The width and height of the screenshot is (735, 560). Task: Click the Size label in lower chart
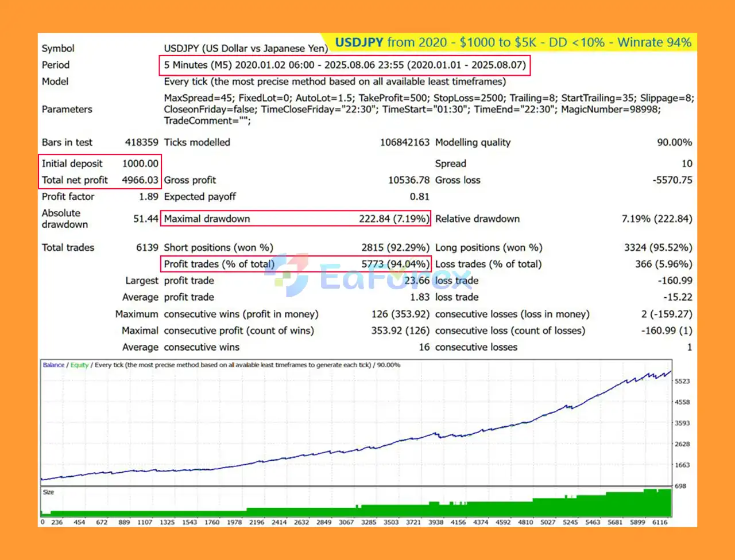(x=48, y=492)
